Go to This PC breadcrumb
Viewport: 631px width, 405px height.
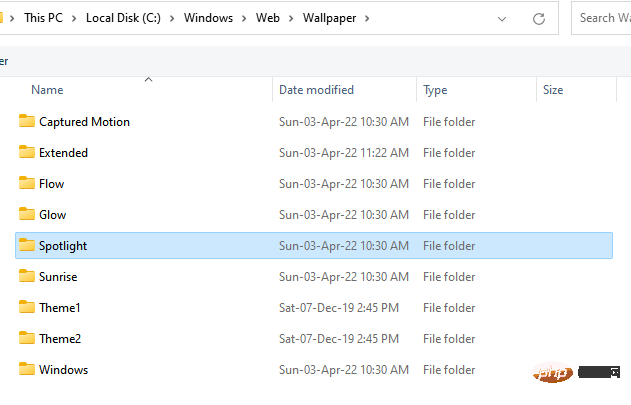43,18
